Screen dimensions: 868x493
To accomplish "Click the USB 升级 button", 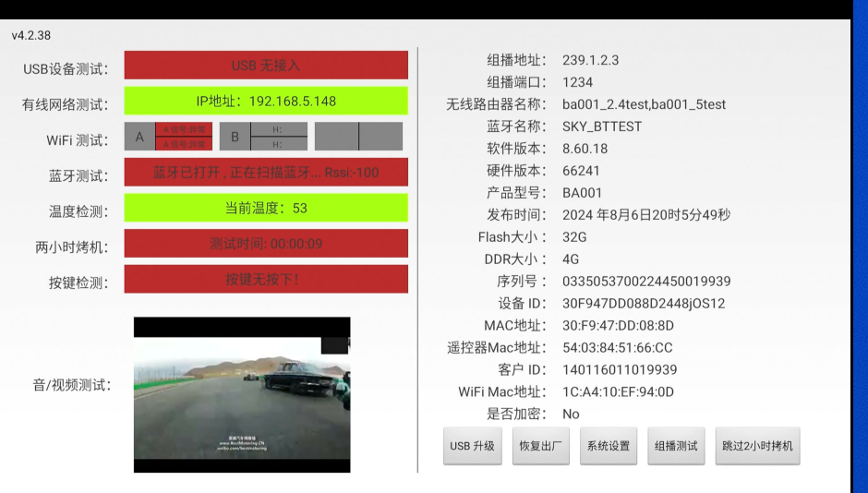I will 472,446.
